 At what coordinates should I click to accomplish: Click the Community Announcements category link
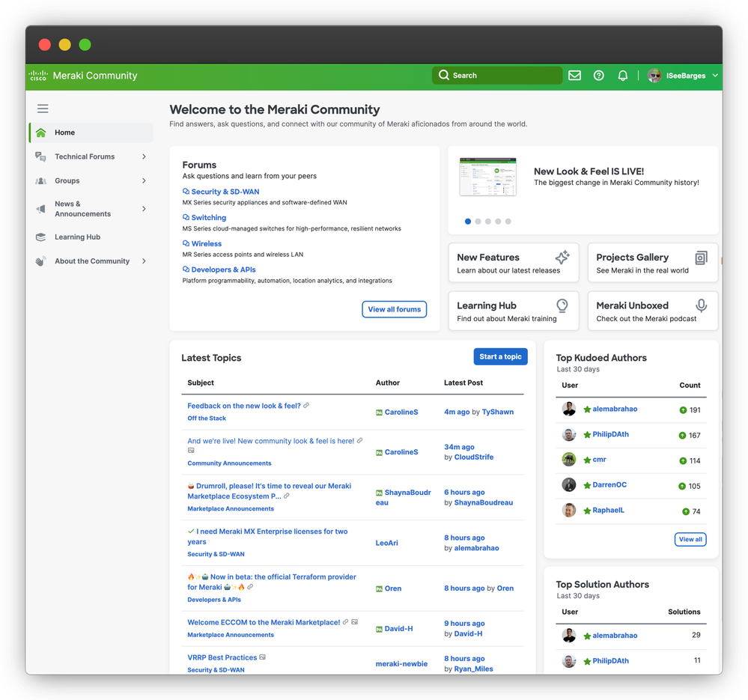(229, 463)
